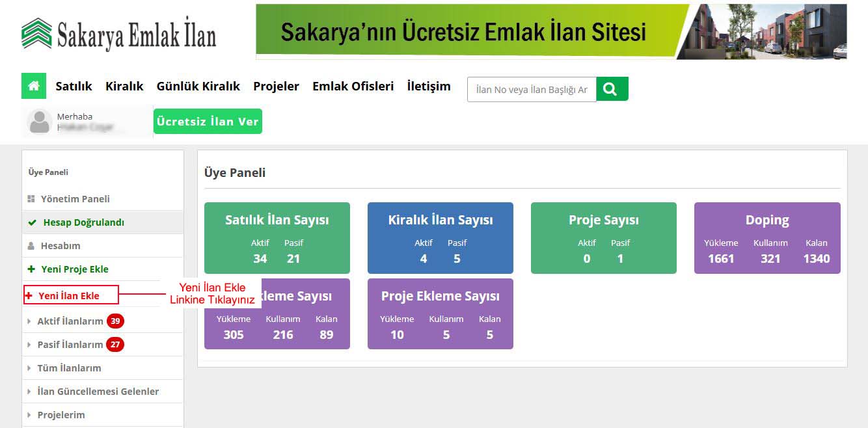This screenshot has height=428, width=868.
Task: Click the search magnifier icon
Action: tap(612, 89)
